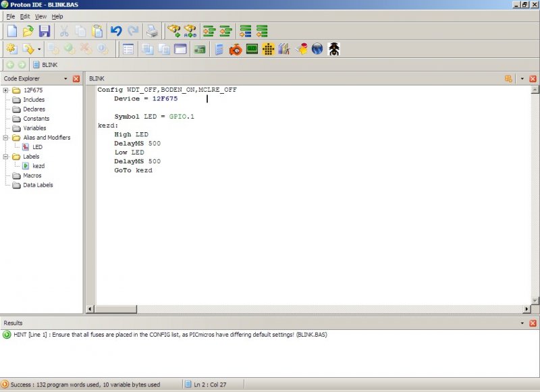Click the Compile and Program icon
This screenshot has width=540, height=392.
[28, 49]
